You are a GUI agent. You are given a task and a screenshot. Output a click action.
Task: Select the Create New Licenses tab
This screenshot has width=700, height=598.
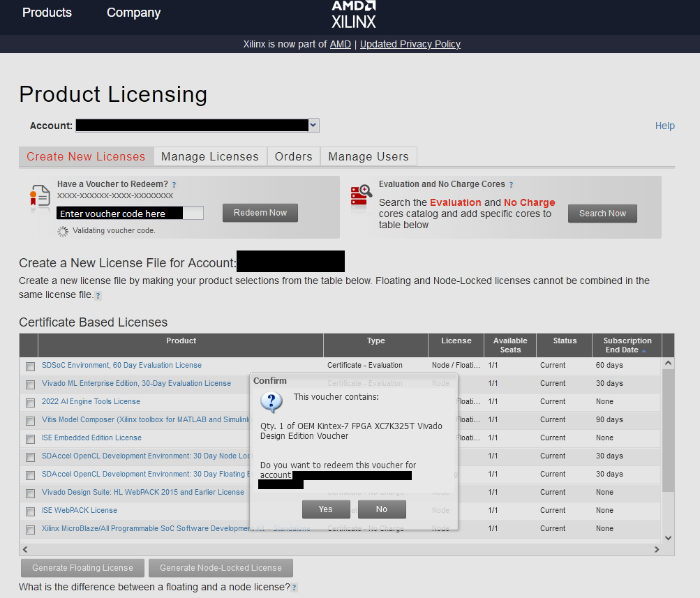[86, 156]
